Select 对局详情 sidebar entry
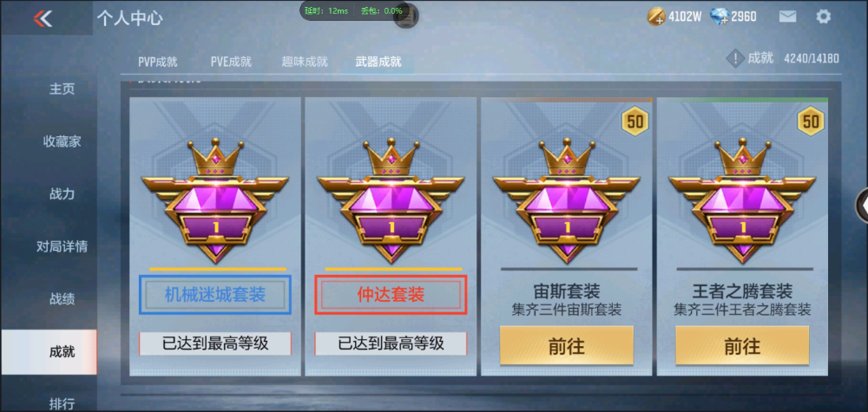 coord(62,246)
